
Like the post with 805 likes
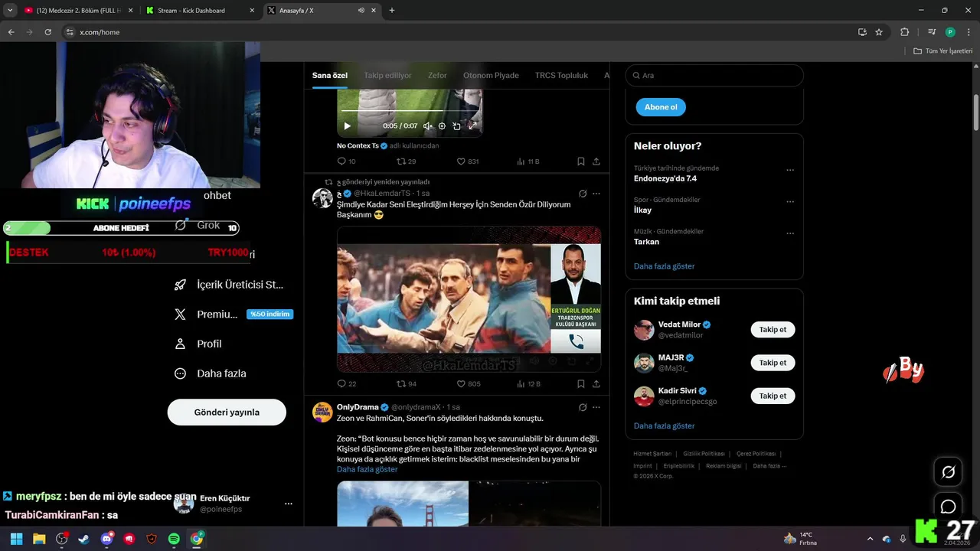click(x=468, y=384)
